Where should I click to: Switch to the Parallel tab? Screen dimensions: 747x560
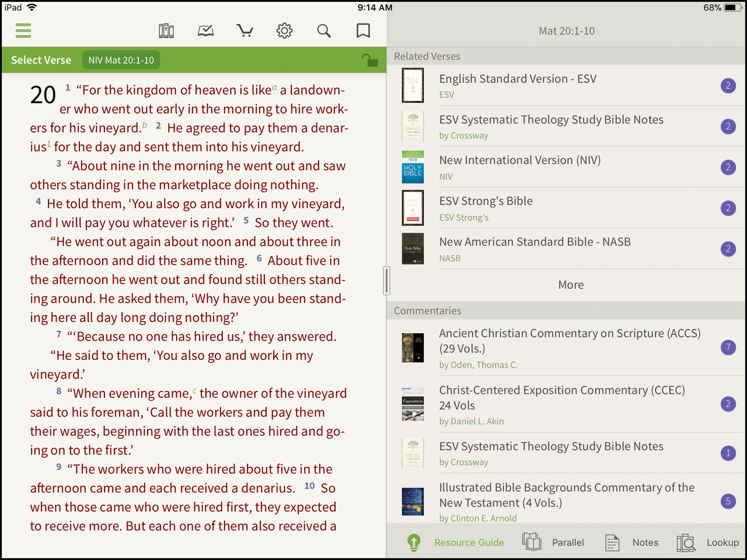tap(568, 542)
